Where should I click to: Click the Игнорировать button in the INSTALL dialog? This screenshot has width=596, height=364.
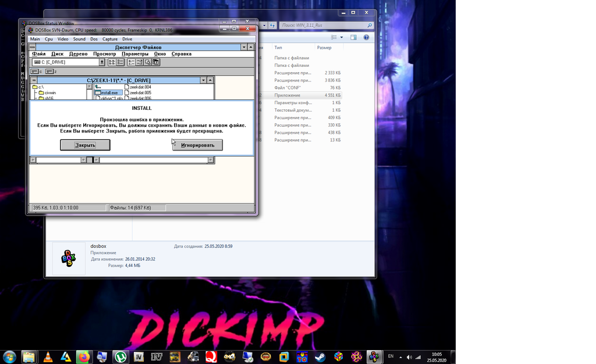[x=197, y=145]
